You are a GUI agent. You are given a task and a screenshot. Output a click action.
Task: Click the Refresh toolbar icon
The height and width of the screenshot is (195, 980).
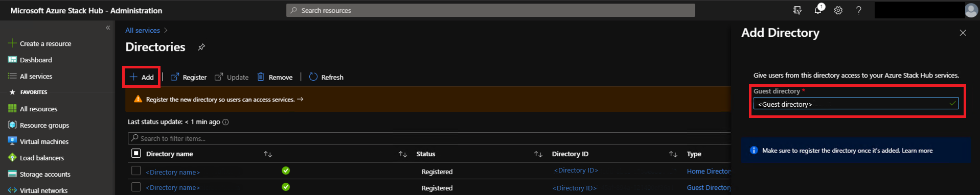[x=313, y=77]
